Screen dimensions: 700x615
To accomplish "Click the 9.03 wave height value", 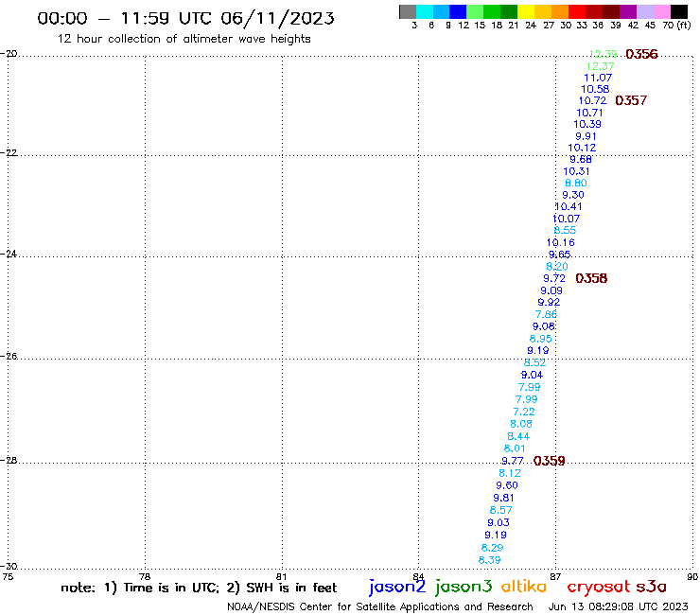I will click(x=499, y=522).
